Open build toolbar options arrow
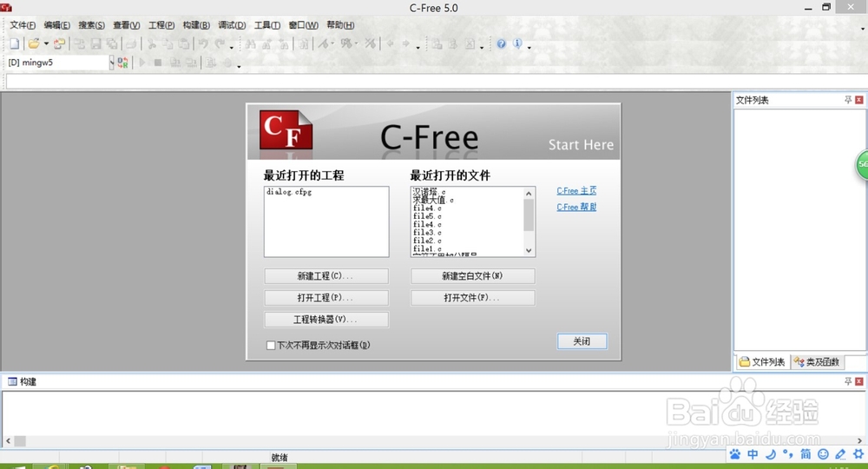The width and height of the screenshot is (868, 469). click(240, 66)
